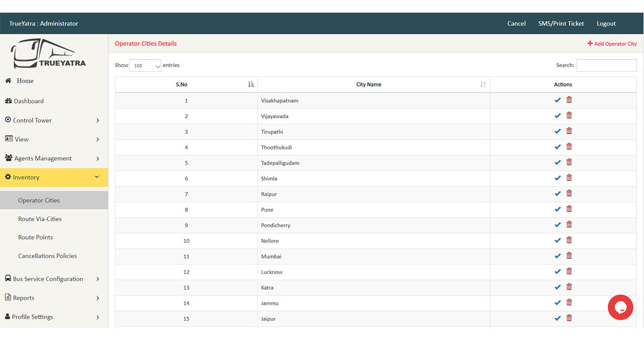Click the blue checkmark icon for Vijayawada
The height and width of the screenshot is (362, 644).
[x=557, y=116]
